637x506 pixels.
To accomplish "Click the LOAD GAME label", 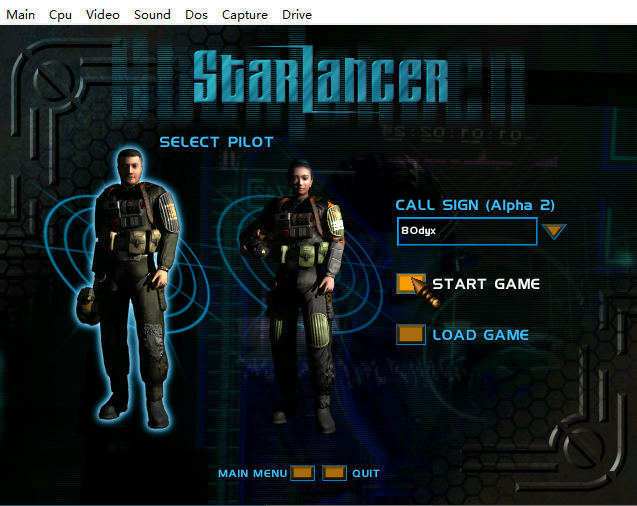I will (481, 335).
